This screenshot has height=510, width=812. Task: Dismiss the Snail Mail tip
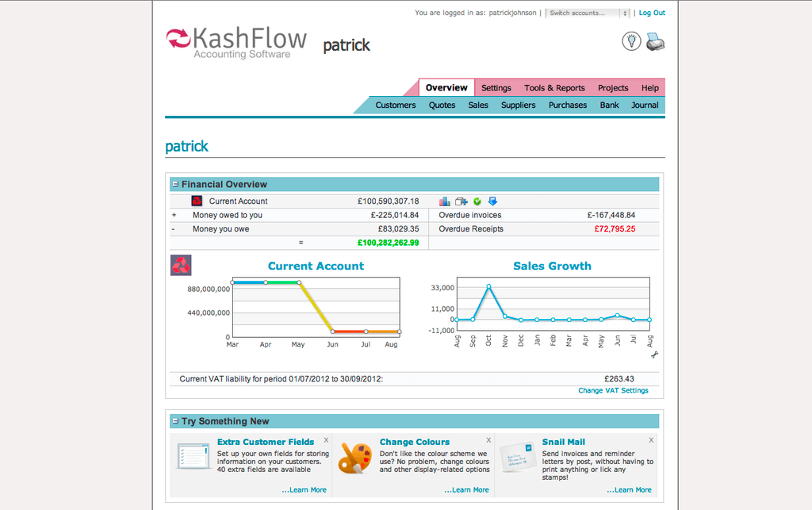click(x=651, y=439)
